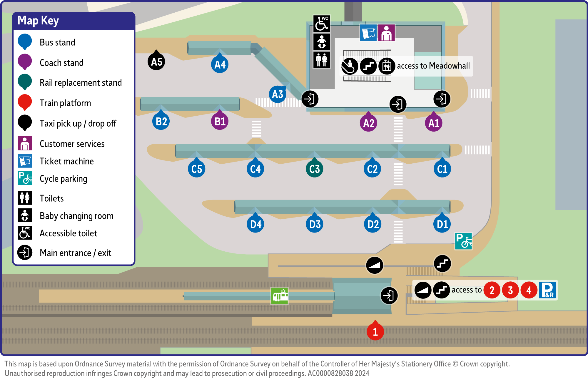Screen dimensions: 588x380
Task: Click entrance icon next to stand A3
Action: click(x=310, y=99)
